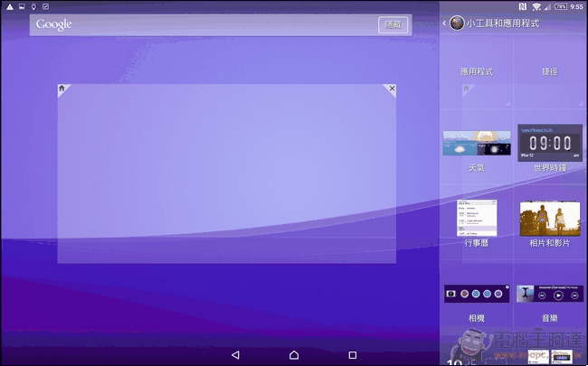Tap the empty home screen pane preview
This screenshot has height=366, width=588.
[226, 174]
